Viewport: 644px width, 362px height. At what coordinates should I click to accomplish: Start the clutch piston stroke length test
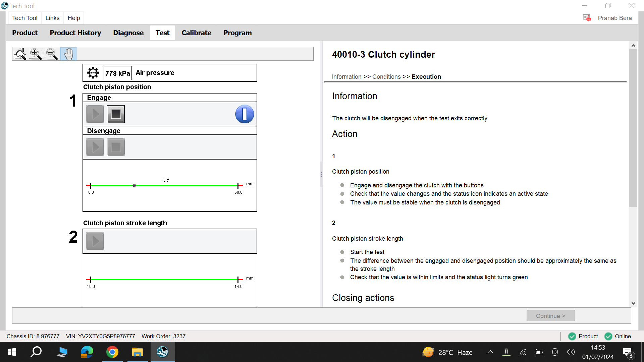95,241
